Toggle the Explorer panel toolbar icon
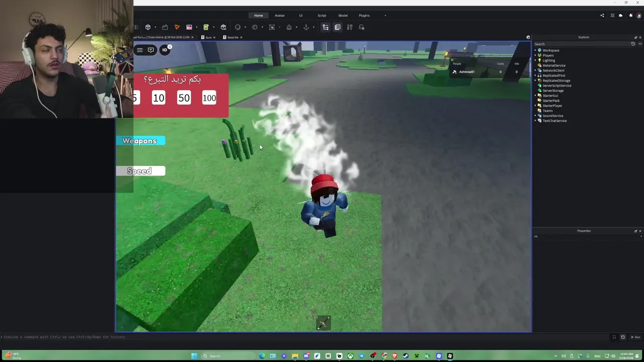This screenshot has width=644, height=362. pyautogui.click(x=326, y=27)
